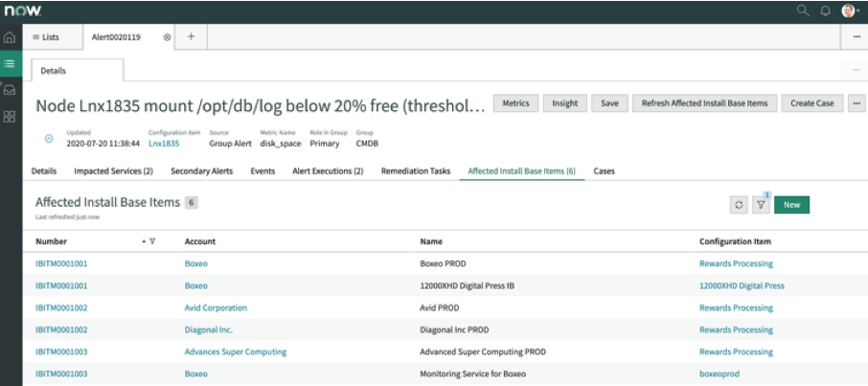Screen dimensions: 868x386
Task: Open more actions next to Create Case
Action: click(x=857, y=103)
